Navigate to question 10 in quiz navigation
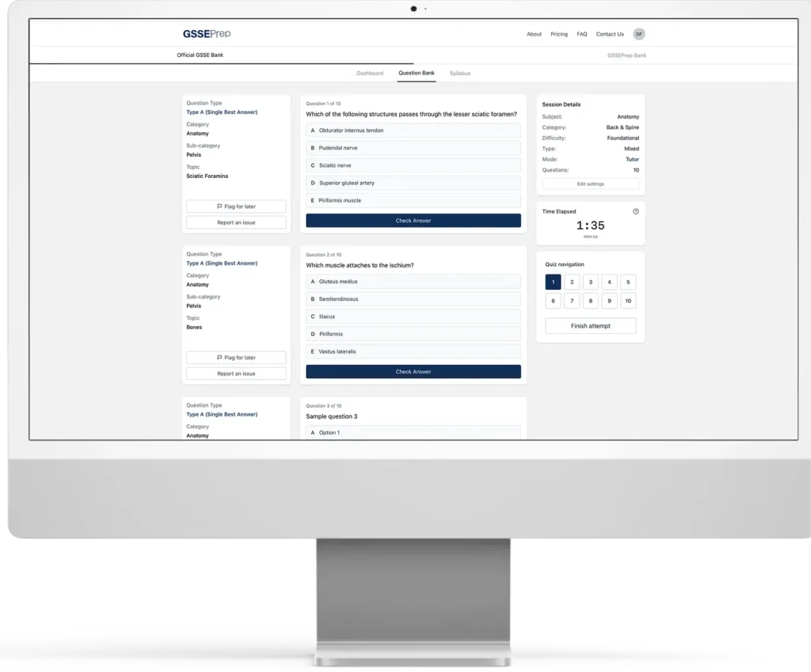 pos(628,301)
